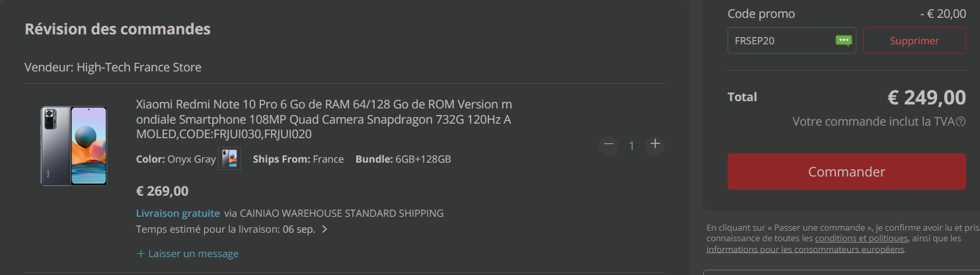
Task: Click the plus quantity icon
Action: pyautogui.click(x=655, y=144)
